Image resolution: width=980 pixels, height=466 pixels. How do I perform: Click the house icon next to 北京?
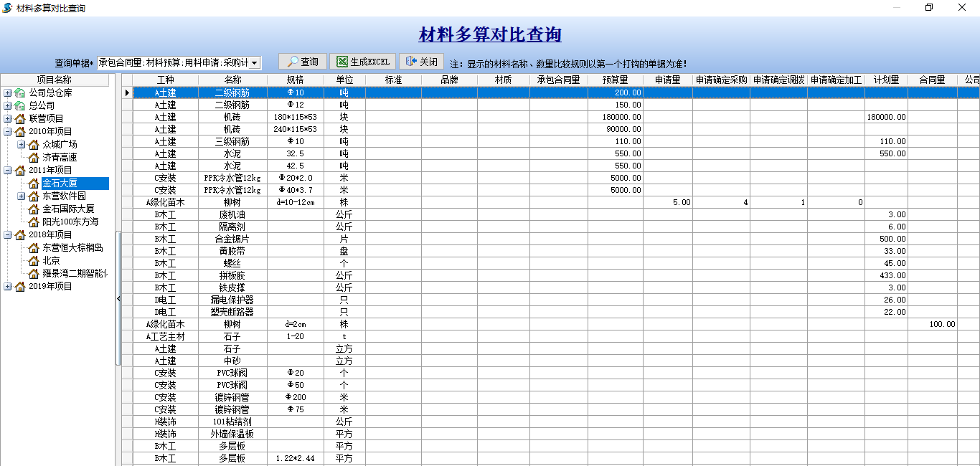[x=34, y=261]
